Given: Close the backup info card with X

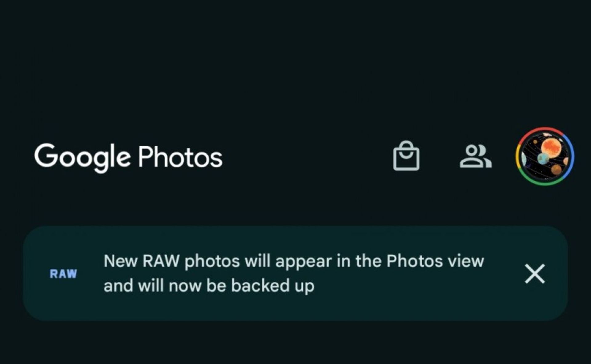Looking at the screenshot, I should click(x=535, y=274).
